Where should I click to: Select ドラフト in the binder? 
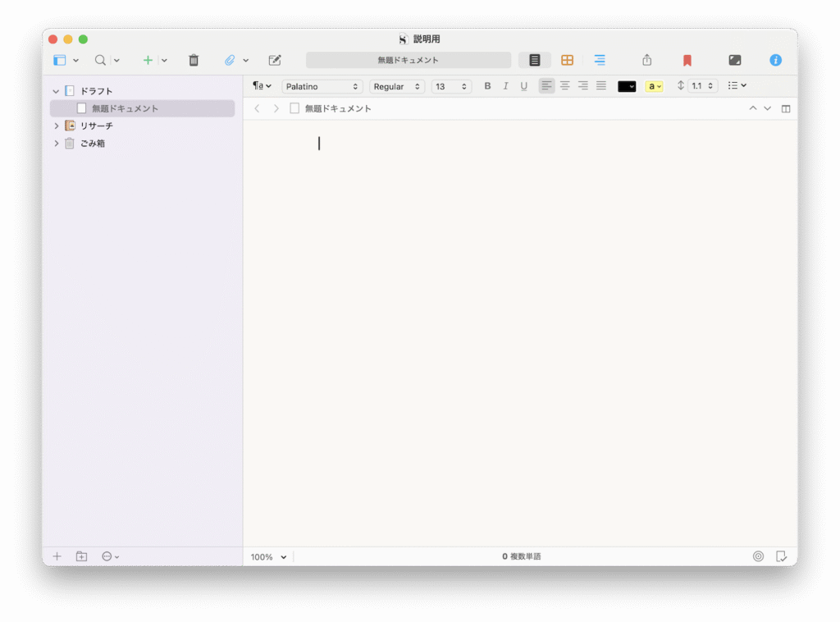coord(97,91)
